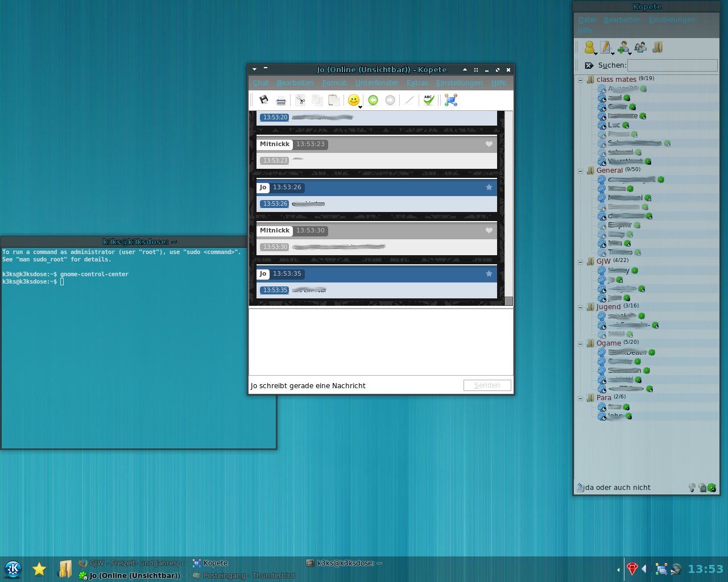Viewport: 728px width, 582px height.
Task: Toggle ABC automatic spell check
Action: click(429, 100)
